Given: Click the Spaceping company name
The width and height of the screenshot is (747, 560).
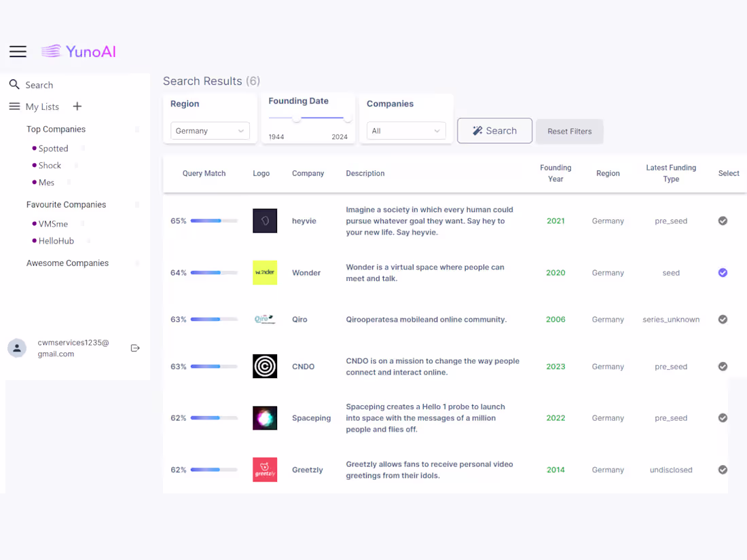Looking at the screenshot, I should tap(311, 418).
